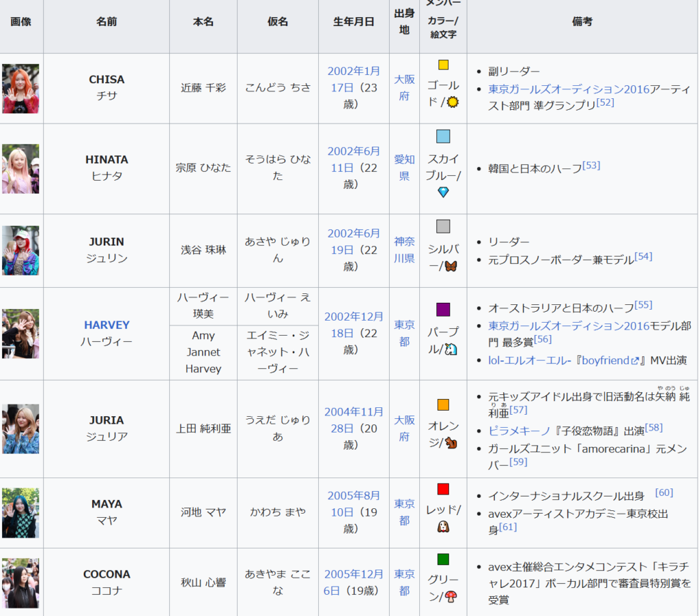Click the butterfly emoji in JURIN's row
Viewport: 699px width, 616px height.
(x=451, y=266)
